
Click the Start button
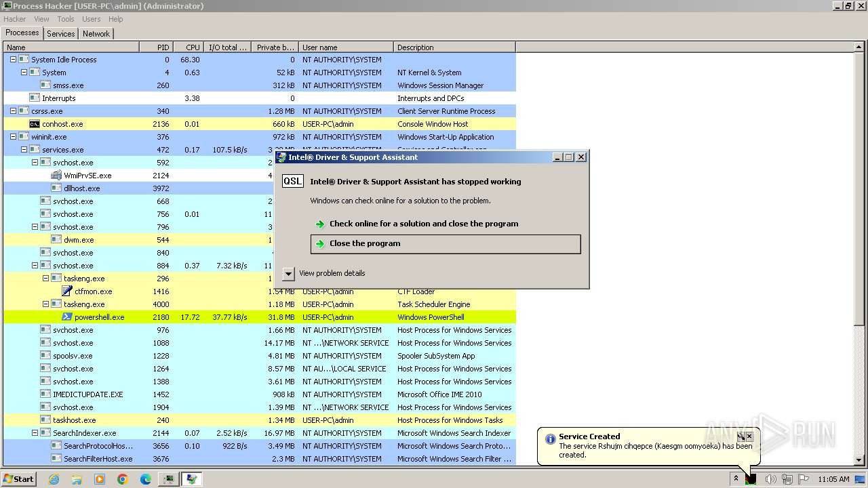pyautogui.click(x=18, y=479)
